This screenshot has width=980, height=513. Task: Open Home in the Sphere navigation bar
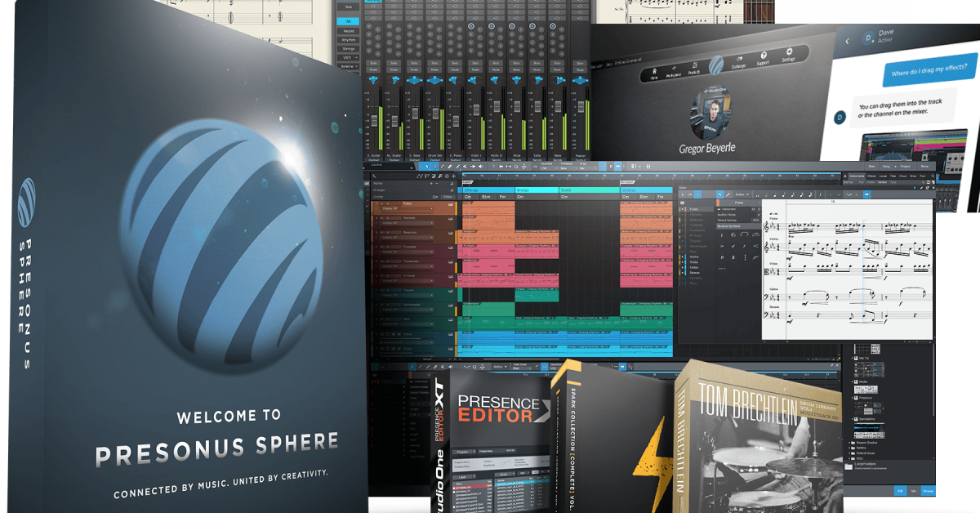653,74
